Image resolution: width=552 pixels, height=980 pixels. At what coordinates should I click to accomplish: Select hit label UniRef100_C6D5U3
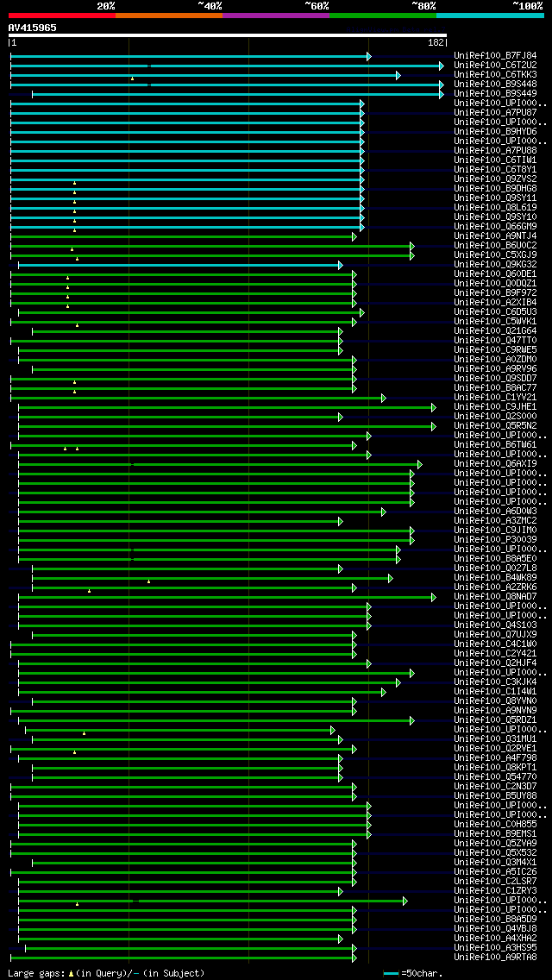[495, 312]
